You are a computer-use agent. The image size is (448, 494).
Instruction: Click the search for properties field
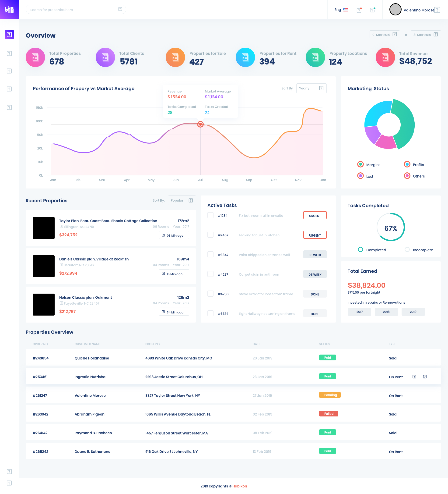73,10
